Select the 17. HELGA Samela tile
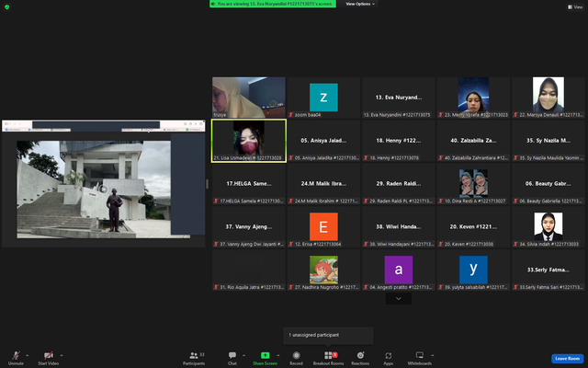Image resolution: width=588 pixels, height=368 pixels. [x=249, y=184]
